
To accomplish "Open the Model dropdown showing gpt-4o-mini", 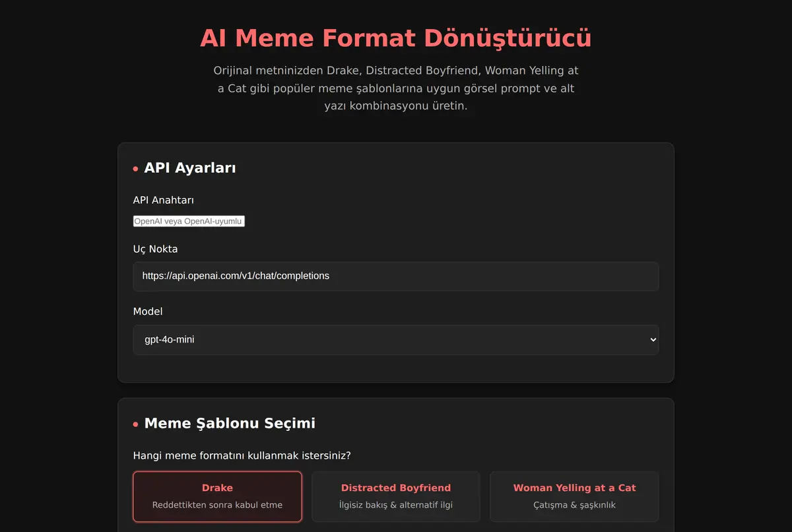I will [396, 340].
